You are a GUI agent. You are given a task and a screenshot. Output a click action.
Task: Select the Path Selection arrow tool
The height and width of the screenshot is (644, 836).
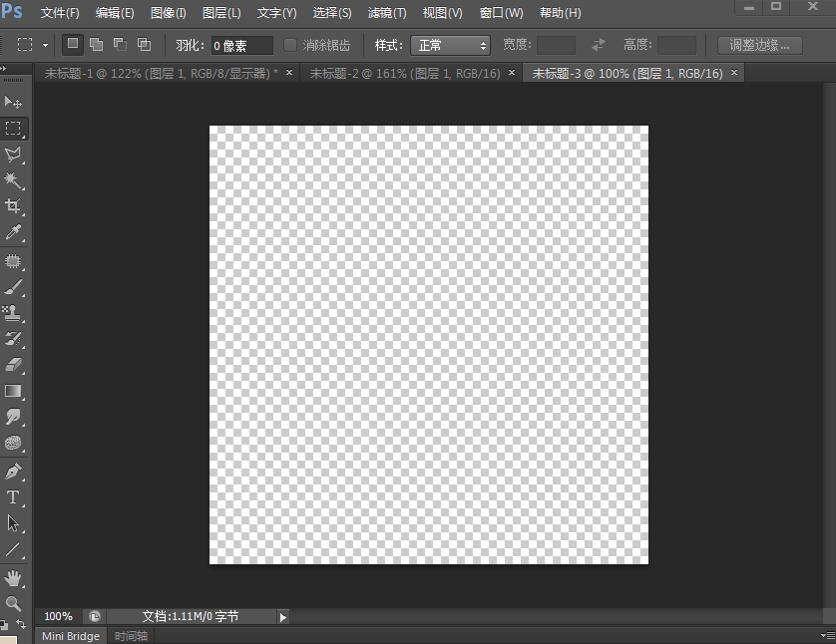(13, 523)
